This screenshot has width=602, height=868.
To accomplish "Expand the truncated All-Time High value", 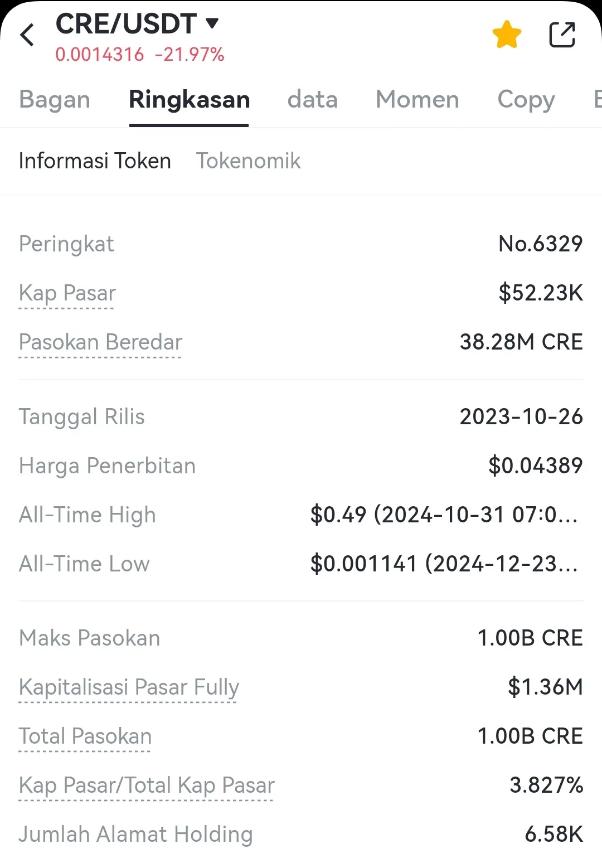I will [444, 515].
